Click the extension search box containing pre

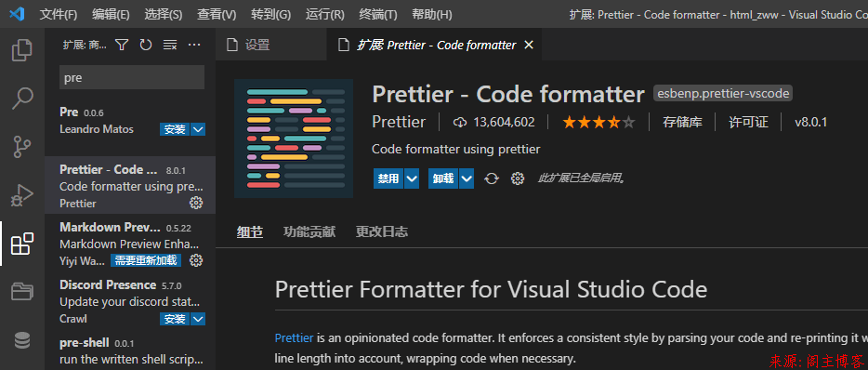(132, 77)
